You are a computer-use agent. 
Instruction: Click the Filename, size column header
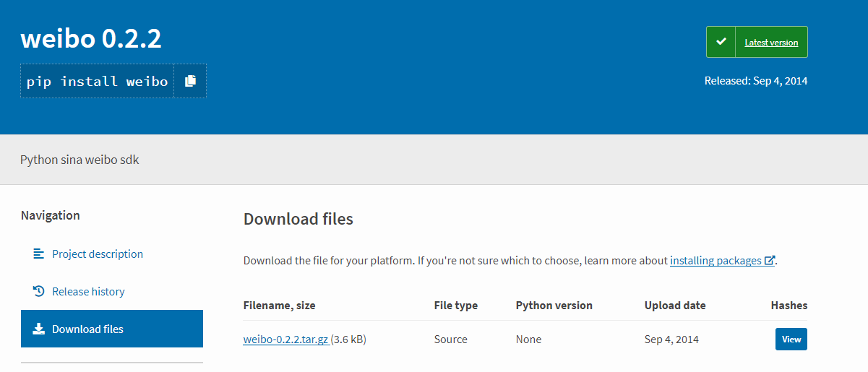pyautogui.click(x=279, y=306)
